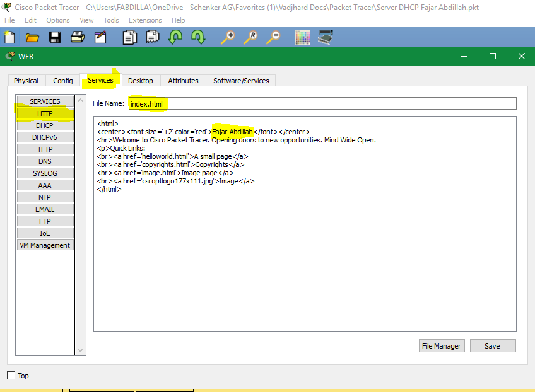Click the 'Quick Links:' line in code

point(121,148)
